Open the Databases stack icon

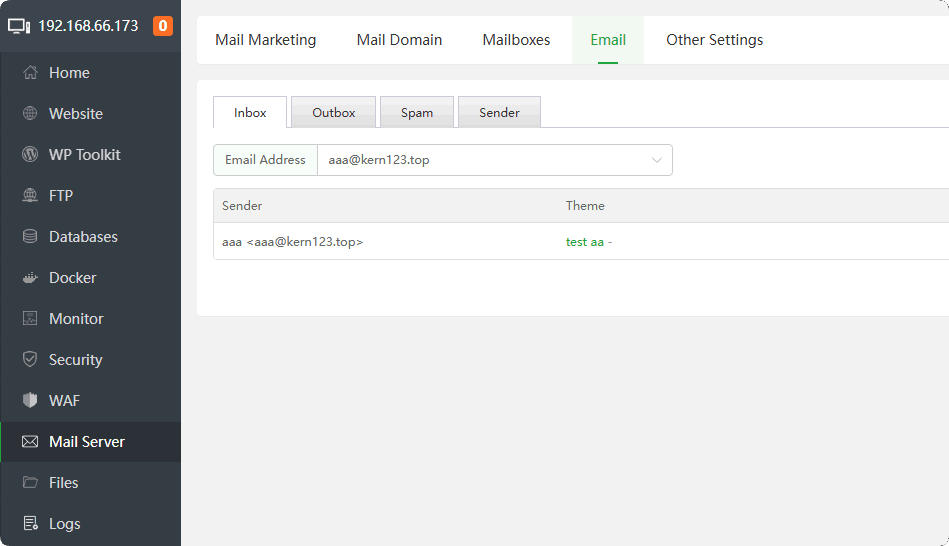[30, 237]
